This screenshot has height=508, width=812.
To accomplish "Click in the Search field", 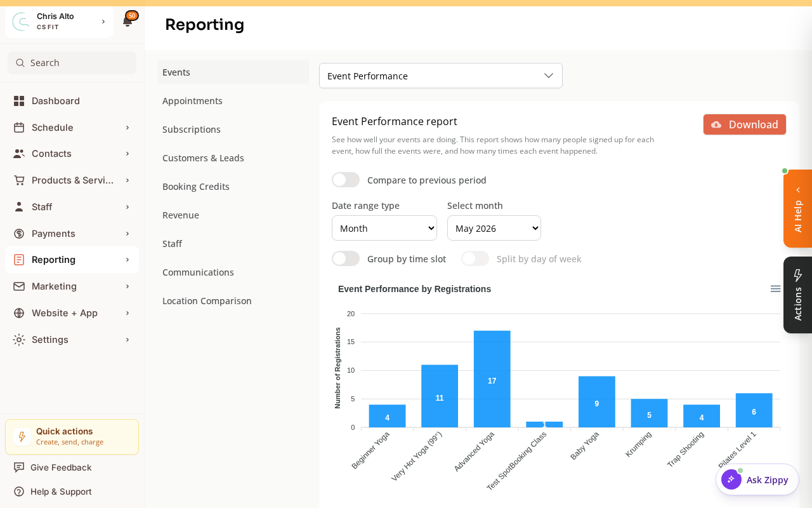I will point(72,63).
